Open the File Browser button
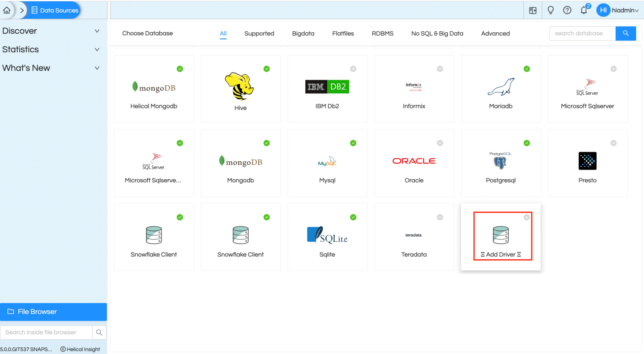Image resolution: width=644 pixels, height=354 pixels. click(53, 312)
